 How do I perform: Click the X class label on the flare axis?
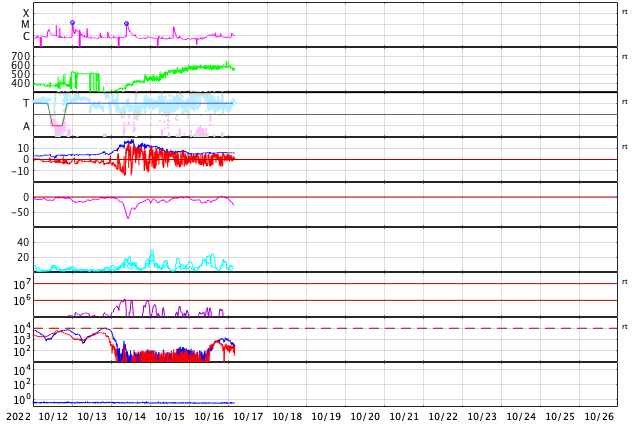click(26, 13)
